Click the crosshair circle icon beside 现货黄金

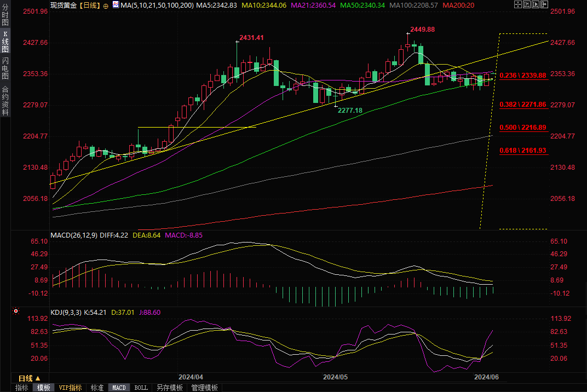coord(106,5)
